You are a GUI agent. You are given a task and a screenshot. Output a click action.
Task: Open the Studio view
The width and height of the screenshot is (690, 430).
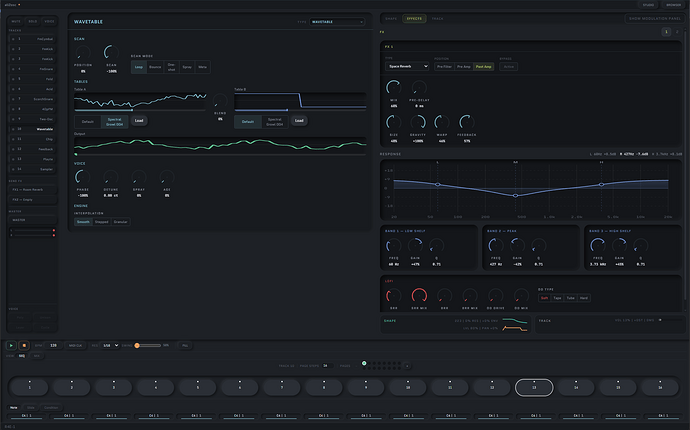tap(648, 5)
